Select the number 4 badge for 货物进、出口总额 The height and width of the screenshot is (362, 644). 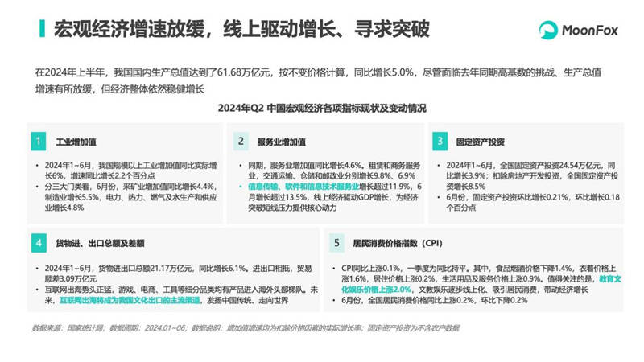click(39, 241)
